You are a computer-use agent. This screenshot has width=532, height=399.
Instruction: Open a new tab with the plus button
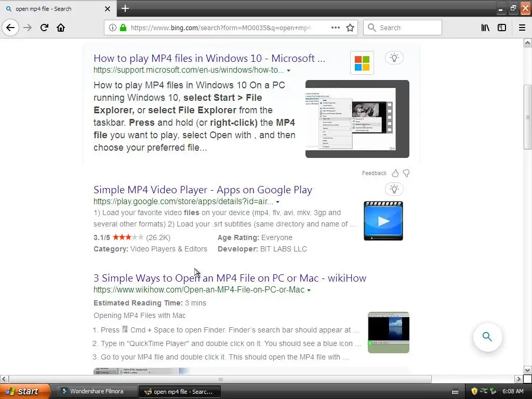tap(125, 8)
